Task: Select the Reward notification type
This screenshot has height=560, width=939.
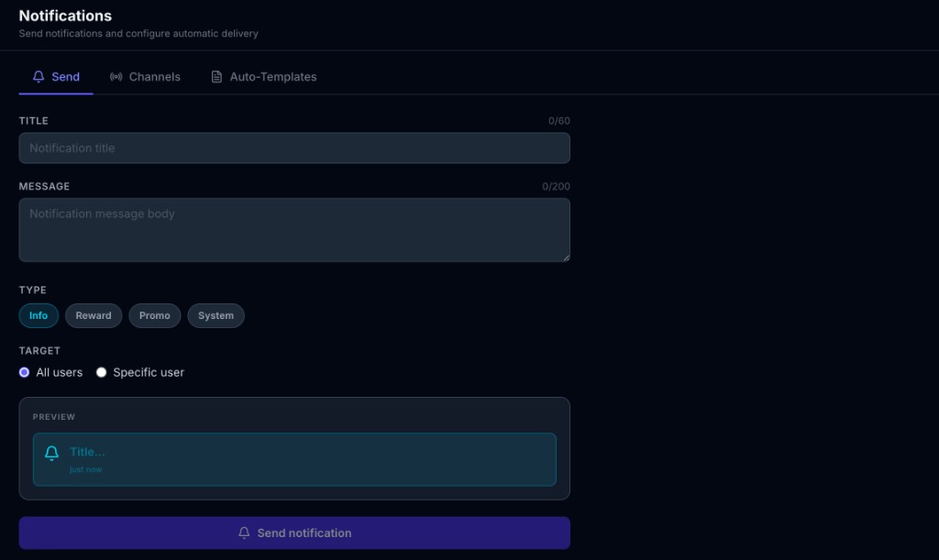Action: pos(93,315)
